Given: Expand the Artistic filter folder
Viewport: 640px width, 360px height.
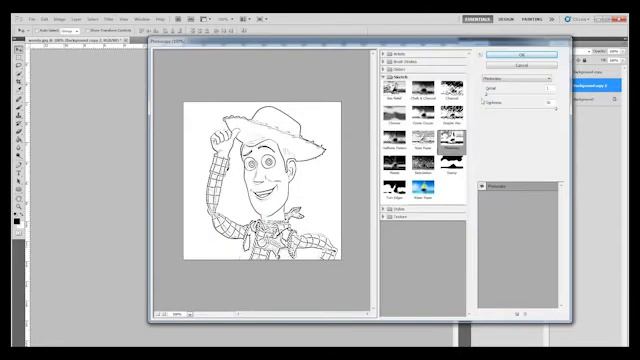Looking at the screenshot, I should pos(383,54).
